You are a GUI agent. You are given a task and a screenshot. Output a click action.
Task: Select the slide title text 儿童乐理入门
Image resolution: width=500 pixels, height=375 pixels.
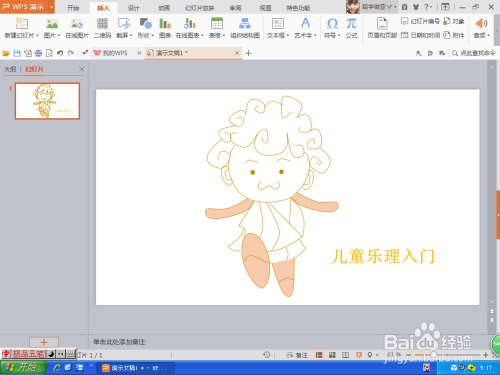tap(383, 257)
